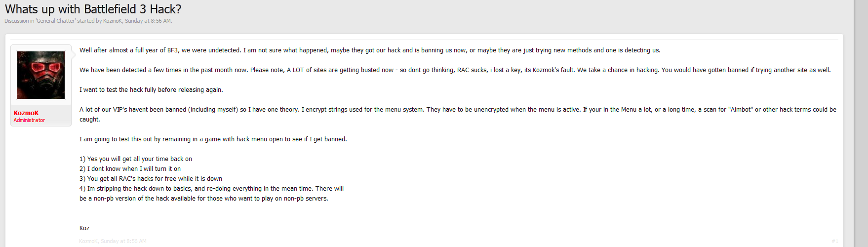Click paragraph starting 'Well after almost a full year'
Image resolution: width=868 pixels, height=247 pixels.
369,50
